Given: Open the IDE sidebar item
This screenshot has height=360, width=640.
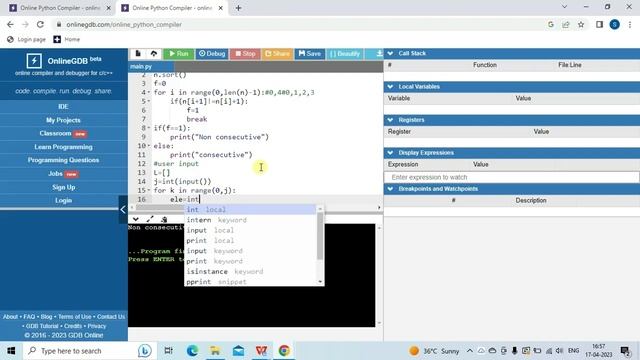Looking at the screenshot, I should pyautogui.click(x=63, y=107).
